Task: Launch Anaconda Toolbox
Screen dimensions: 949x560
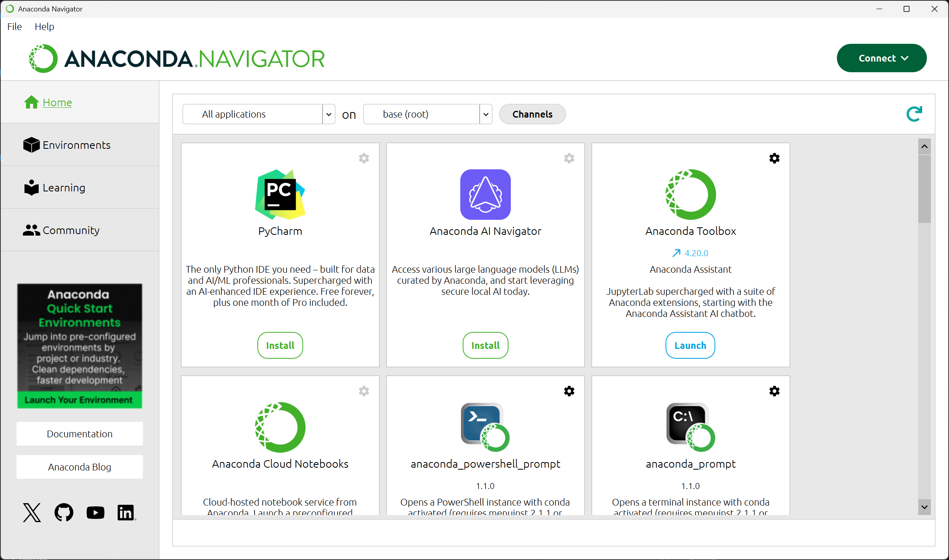Action: click(x=690, y=345)
